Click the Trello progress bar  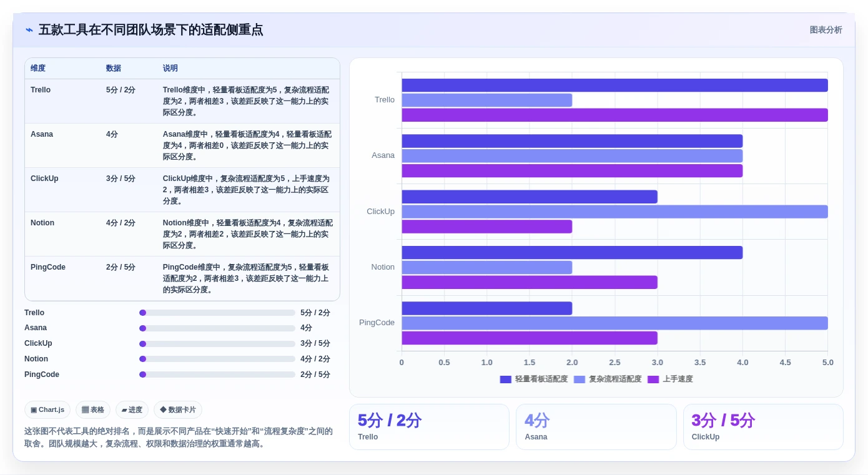[217, 313]
